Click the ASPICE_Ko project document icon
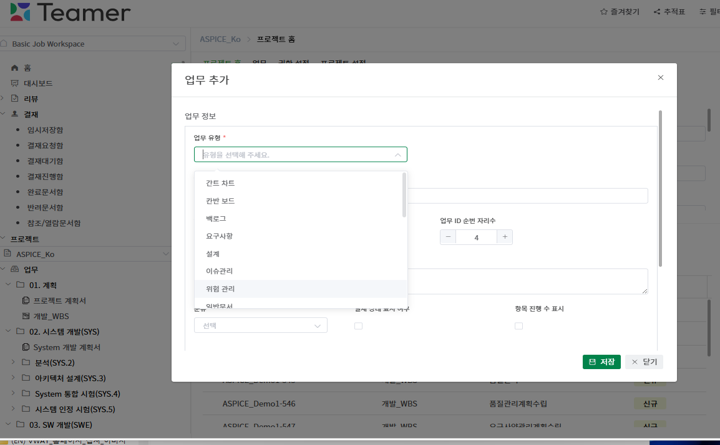Image resolution: width=720 pixels, height=445 pixels. pyautogui.click(x=7, y=253)
